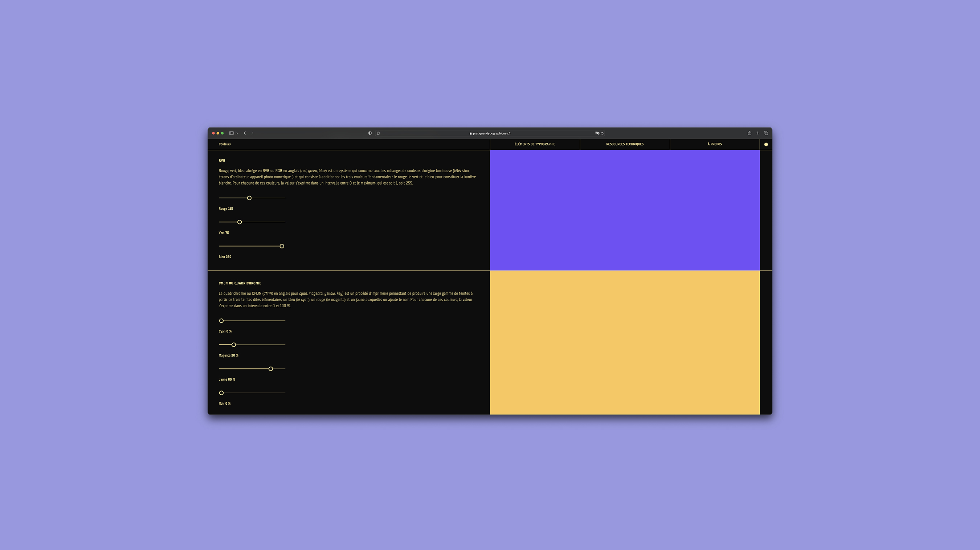Click the Jaune 80 % label

227,379
